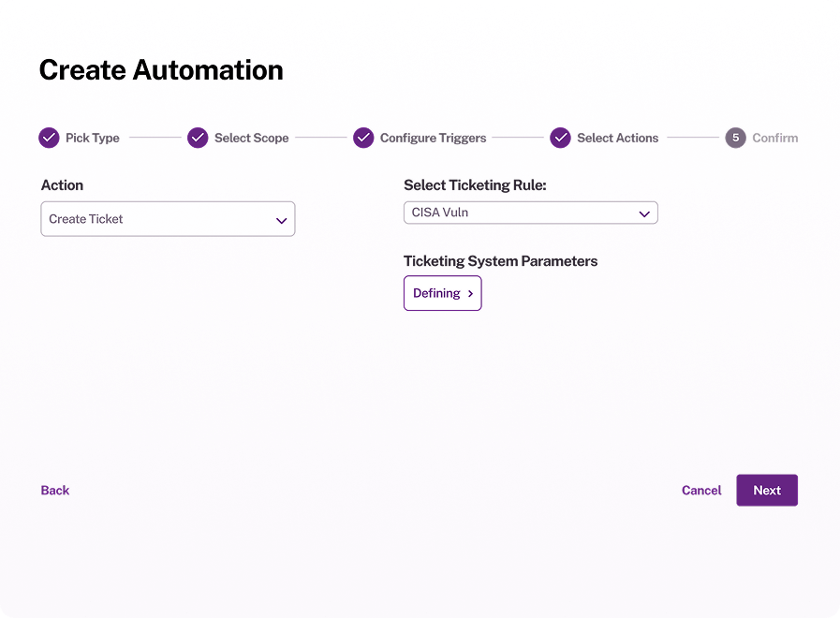The width and height of the screenshot is (840, 618).
Task: Click the Next button
Action: click(x=767, y=490)
